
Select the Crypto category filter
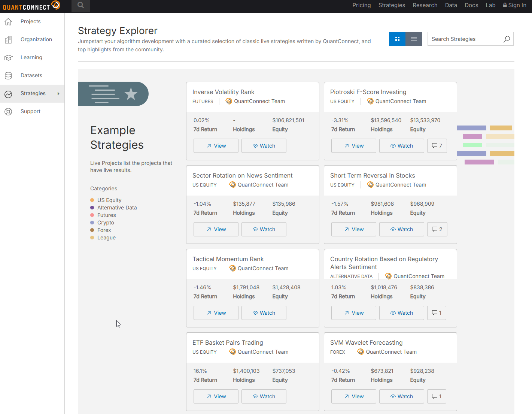pyautogui.click(x=106, y=223)
